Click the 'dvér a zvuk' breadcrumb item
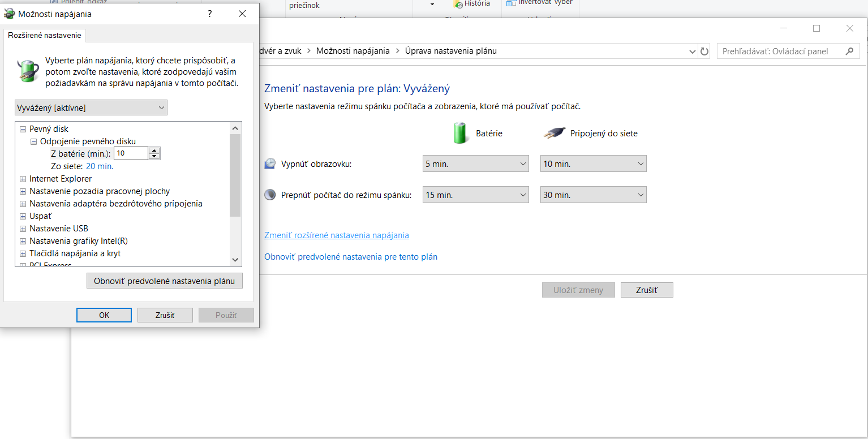 click(x=280, y=51)
